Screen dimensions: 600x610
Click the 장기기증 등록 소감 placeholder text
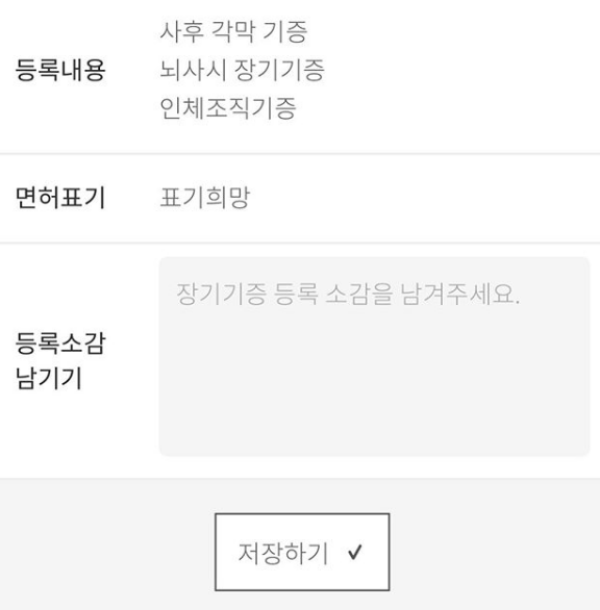(348, 294)
